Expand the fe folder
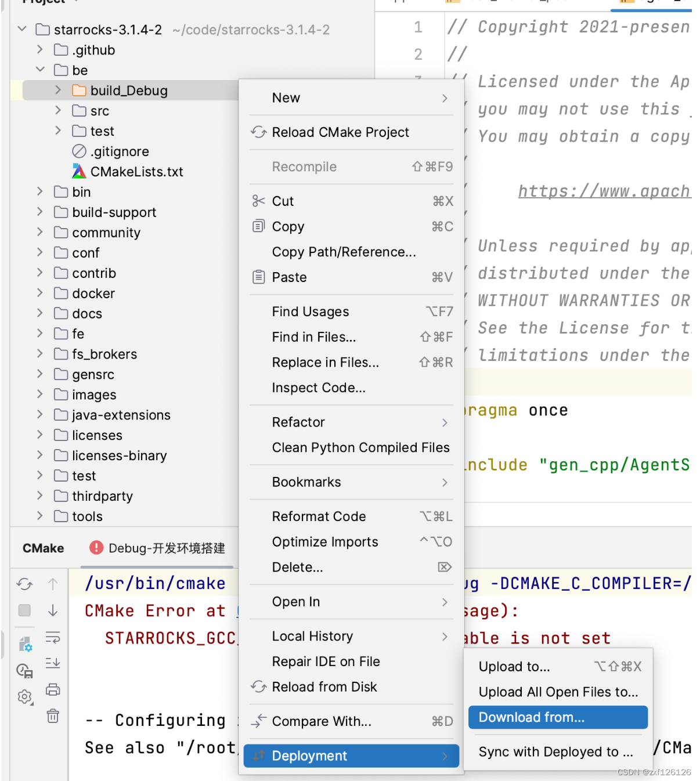The height and width of the screenshot is (781, 700). (x=40, y=333)
